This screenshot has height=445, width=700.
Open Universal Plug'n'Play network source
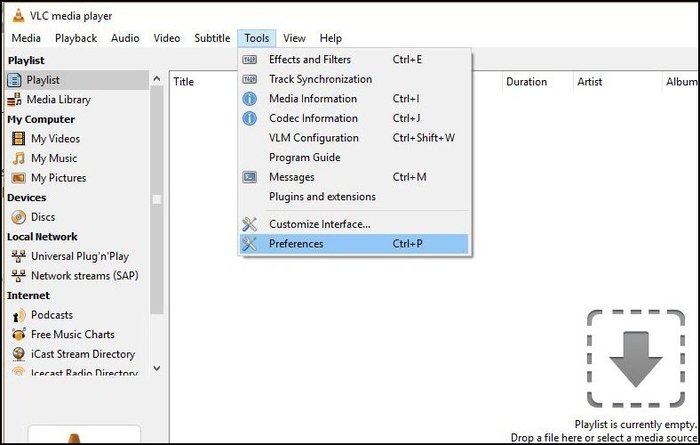(x=77, y=256)
